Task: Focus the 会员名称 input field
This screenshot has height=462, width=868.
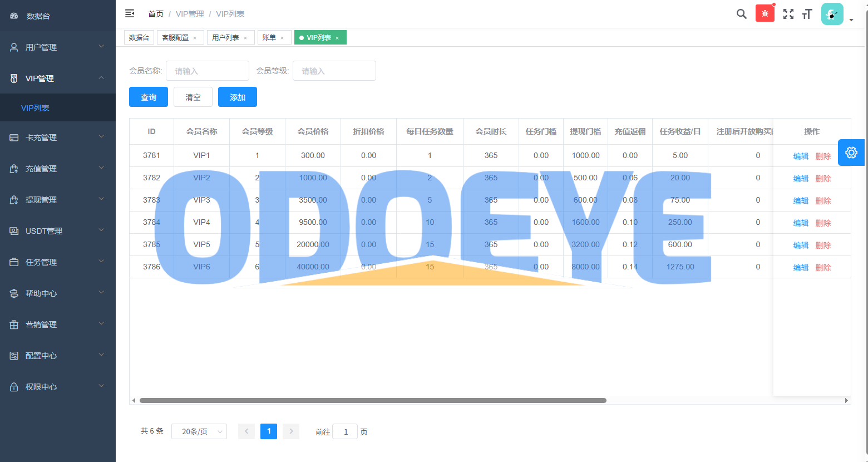Action: [208, 71]
